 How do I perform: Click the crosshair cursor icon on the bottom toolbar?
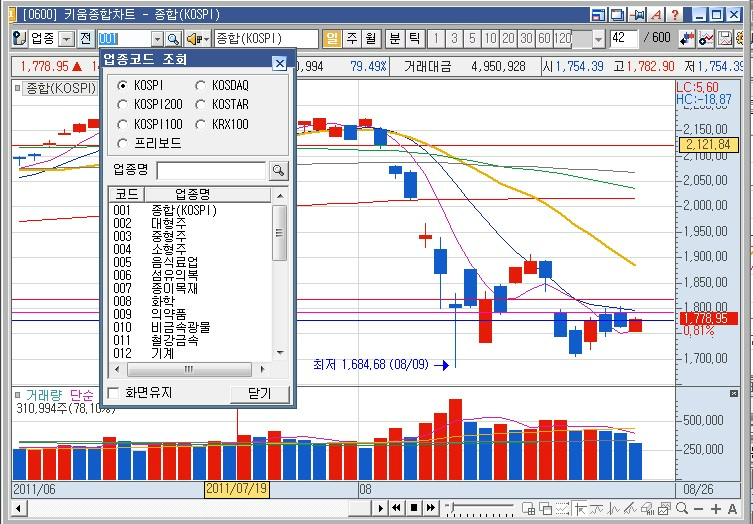tap(580, 509)
